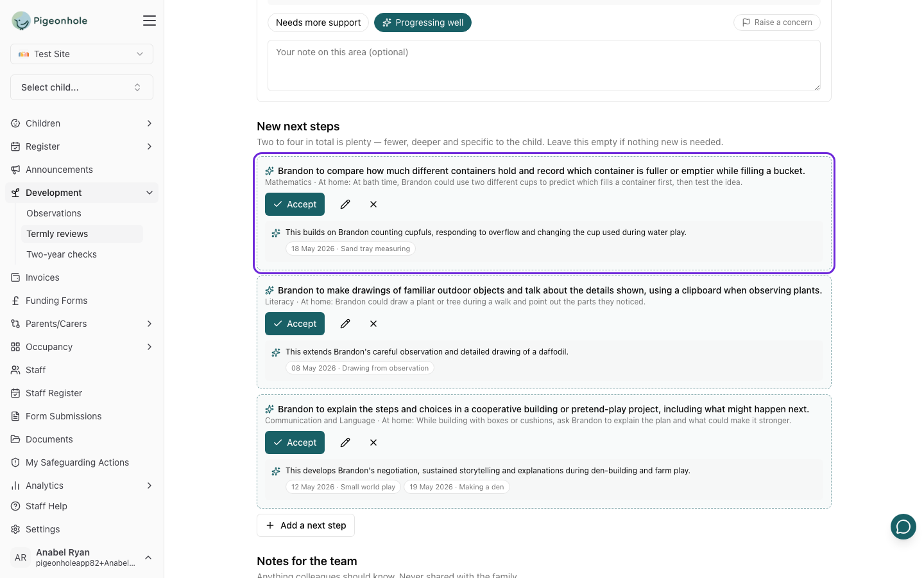Screen dimensions: 924x578
Task: Open Termly reviews page
Action: (82, 234)
